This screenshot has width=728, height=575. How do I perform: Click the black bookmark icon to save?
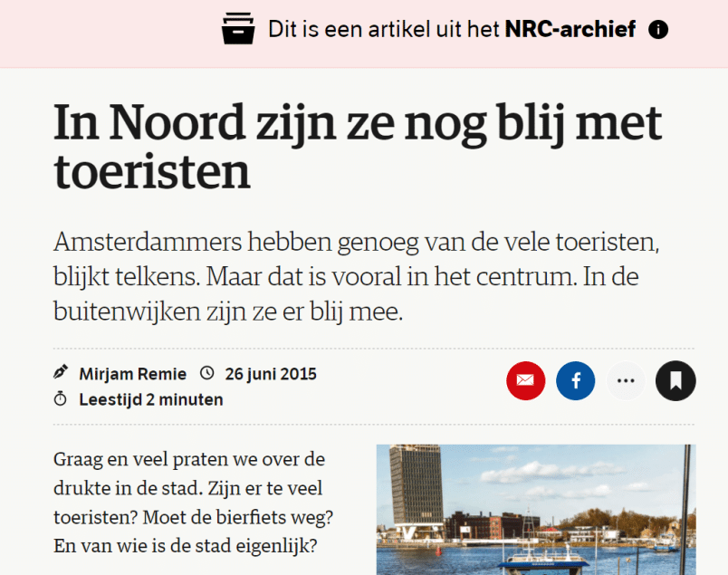point(675,380)
